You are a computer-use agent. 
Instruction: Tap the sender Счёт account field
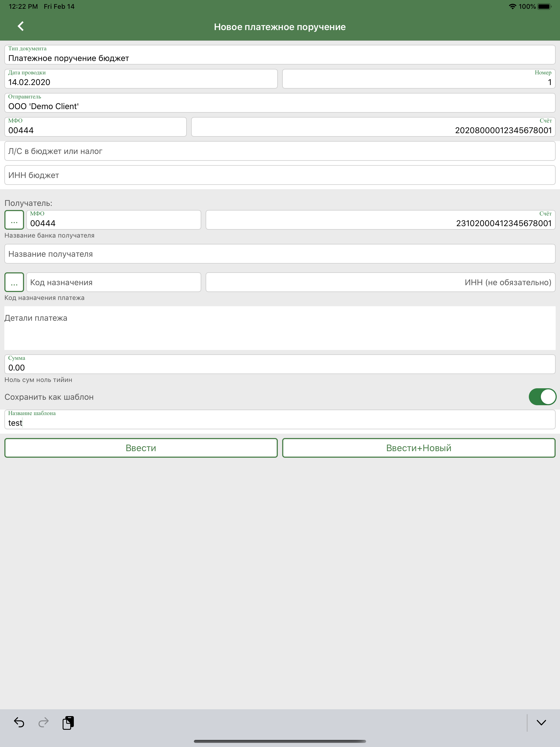373,127
